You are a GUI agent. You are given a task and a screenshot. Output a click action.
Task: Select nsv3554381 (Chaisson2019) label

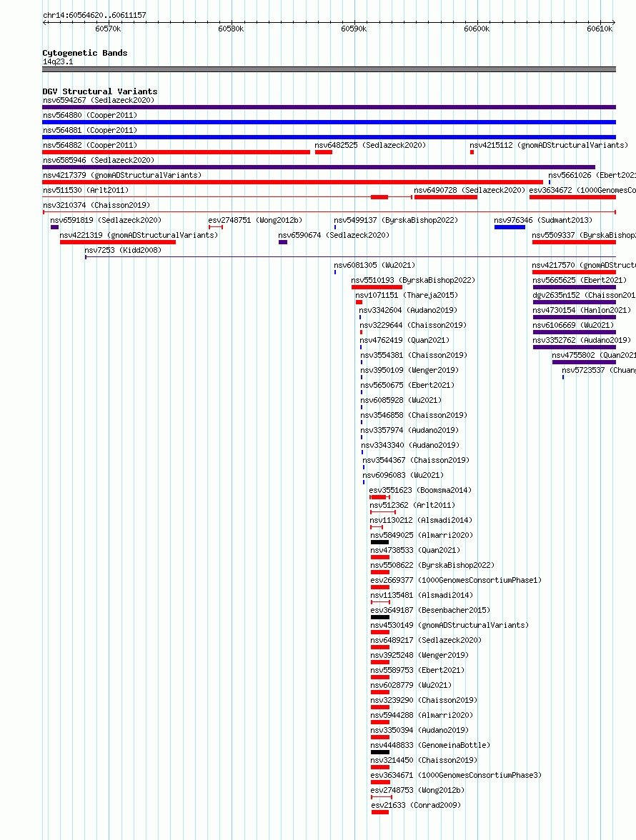click(414, 355)
